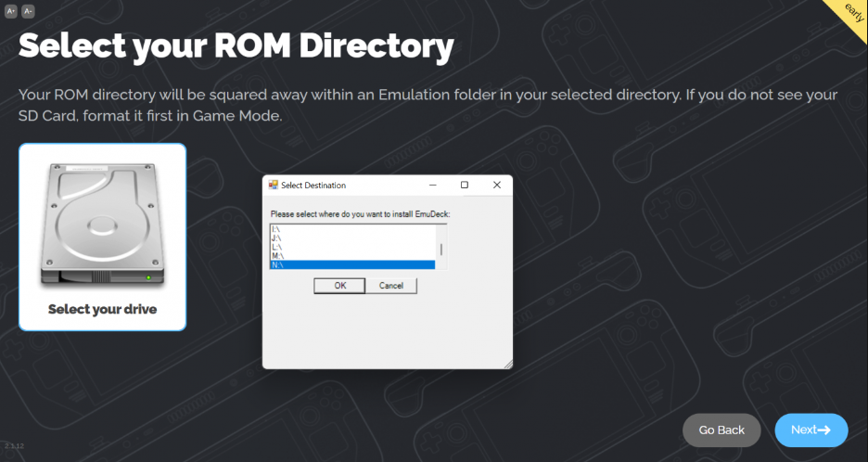Select the M:\ drive entry
This screenshot has height=462, width=868.
[x=352, y=256]
